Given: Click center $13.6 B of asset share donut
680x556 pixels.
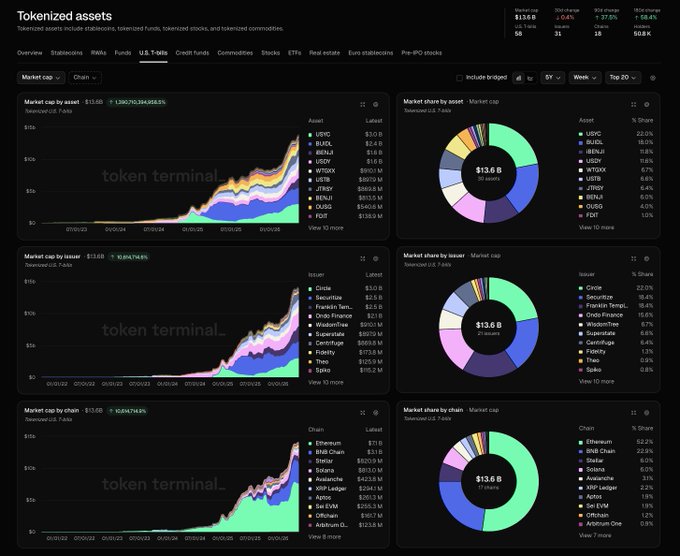Looking at the screenshot, I should (x=489, y=170).
